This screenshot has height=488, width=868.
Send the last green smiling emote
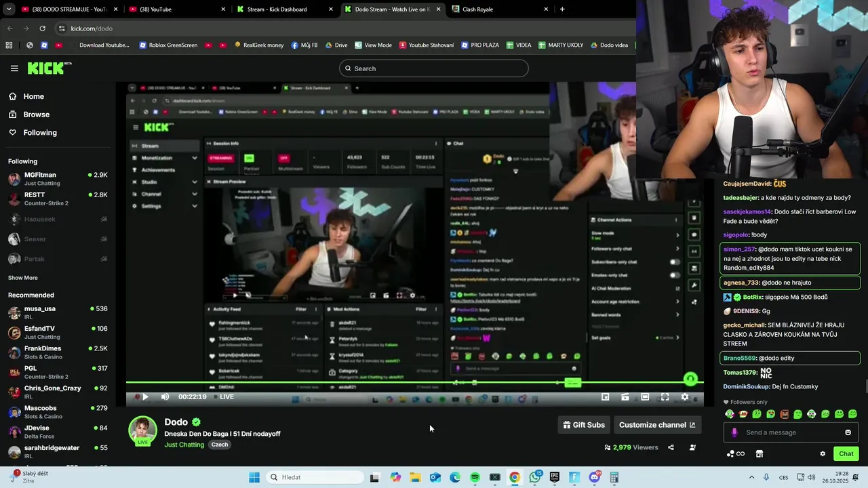(x=852, y=414)
